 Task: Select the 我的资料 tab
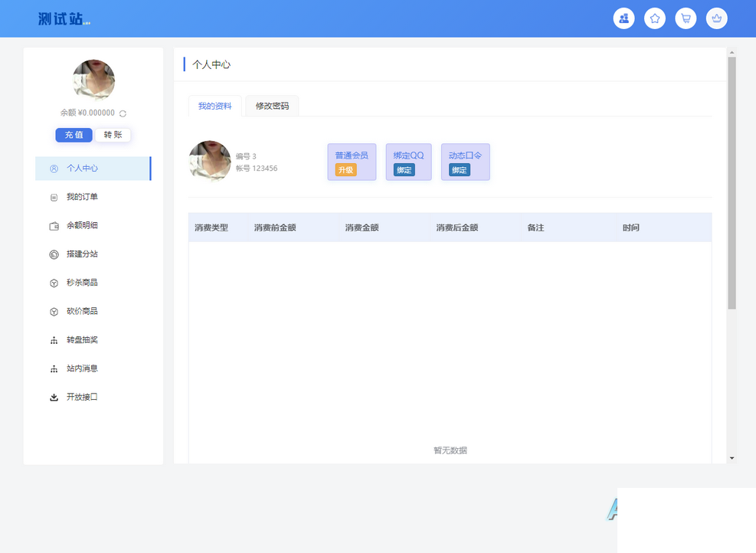point(214,106)
